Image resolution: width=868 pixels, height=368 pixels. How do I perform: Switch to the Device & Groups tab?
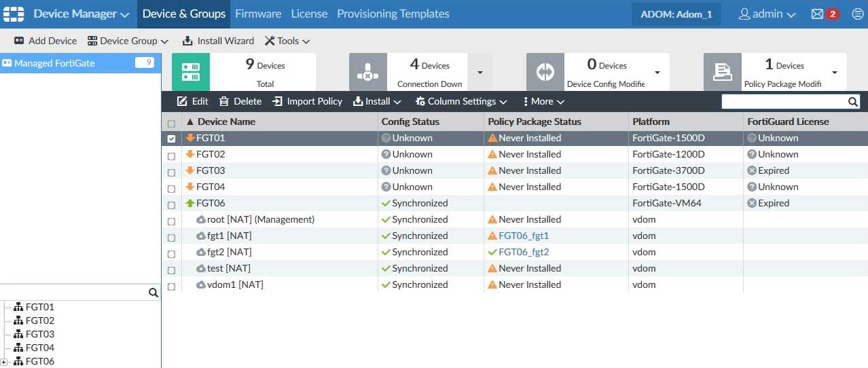(184, 14)
